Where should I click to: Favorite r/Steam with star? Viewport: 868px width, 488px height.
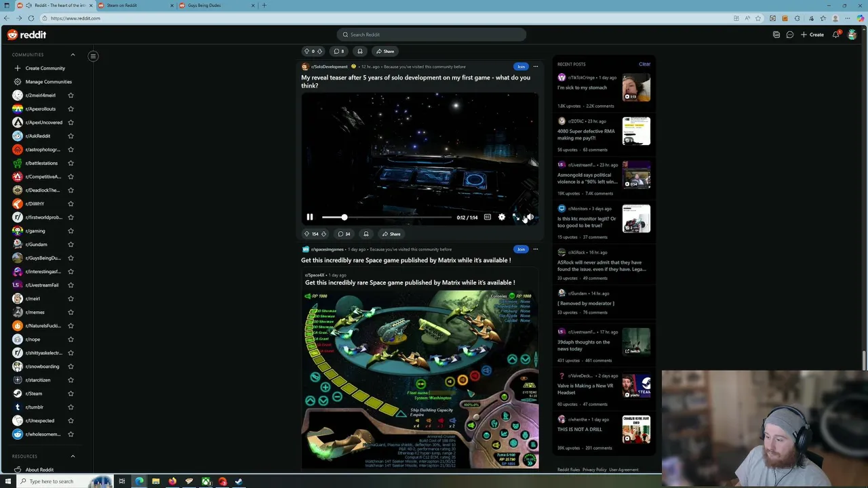coord(71,394)
